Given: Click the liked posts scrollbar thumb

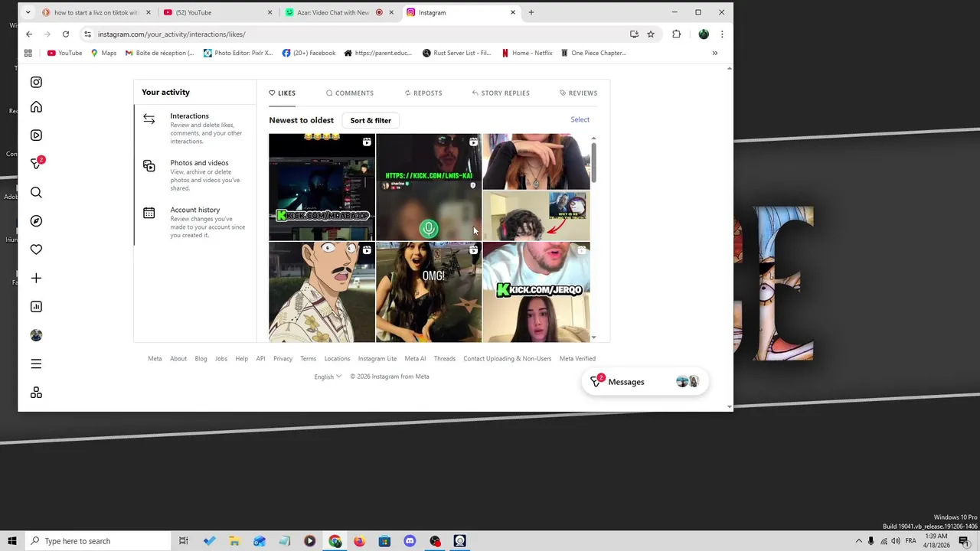Looking at the screenshot, I should coord(593,161).
